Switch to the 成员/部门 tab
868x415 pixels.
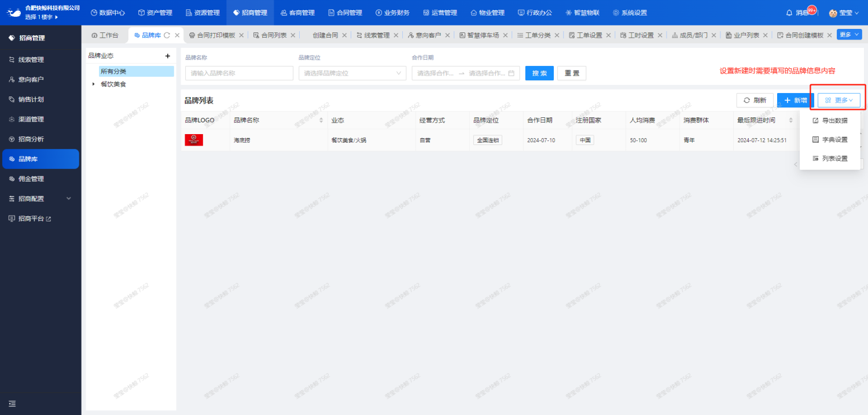coord(689,35)
